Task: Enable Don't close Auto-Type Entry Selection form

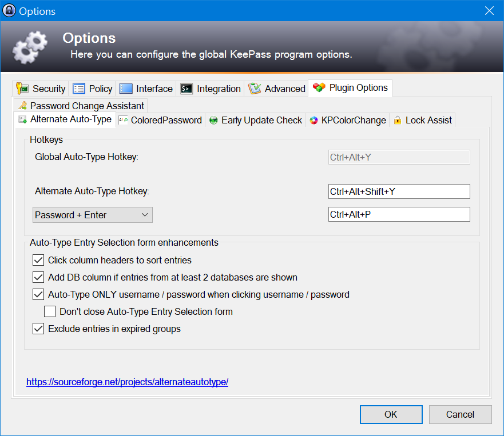Action: coord(50,311)
